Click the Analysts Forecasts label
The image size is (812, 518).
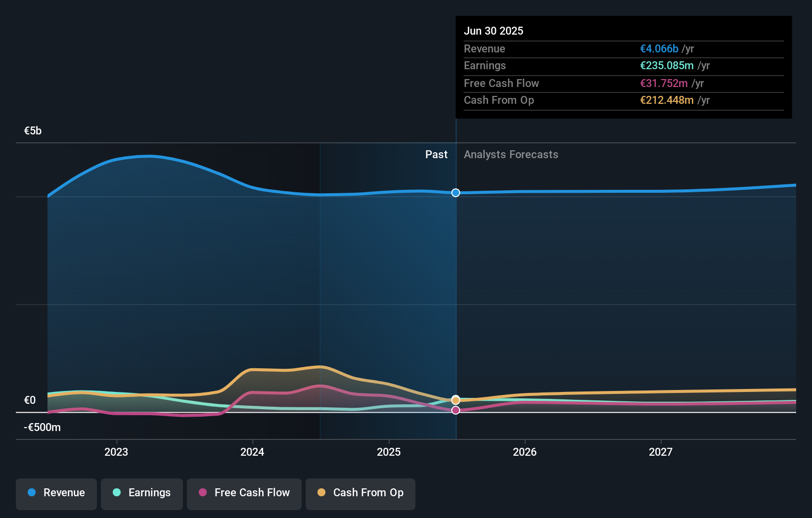(511, 155)
